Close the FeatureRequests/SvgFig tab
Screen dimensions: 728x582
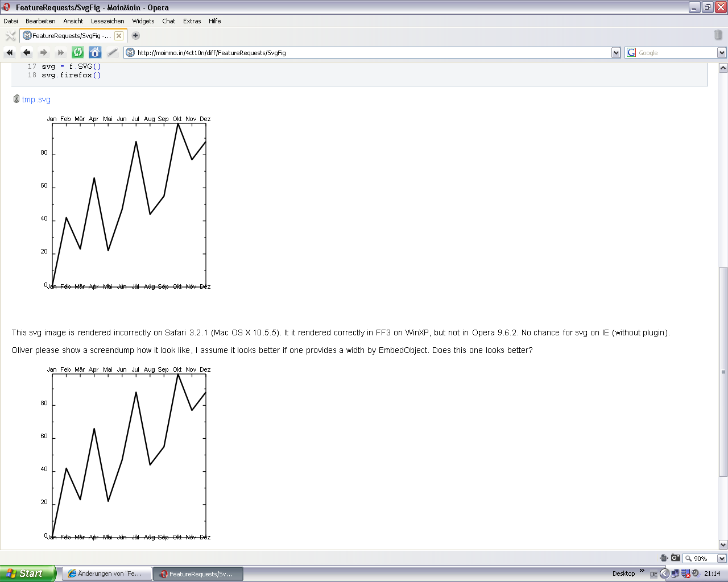pyautogui.click(x=119, y=36)
